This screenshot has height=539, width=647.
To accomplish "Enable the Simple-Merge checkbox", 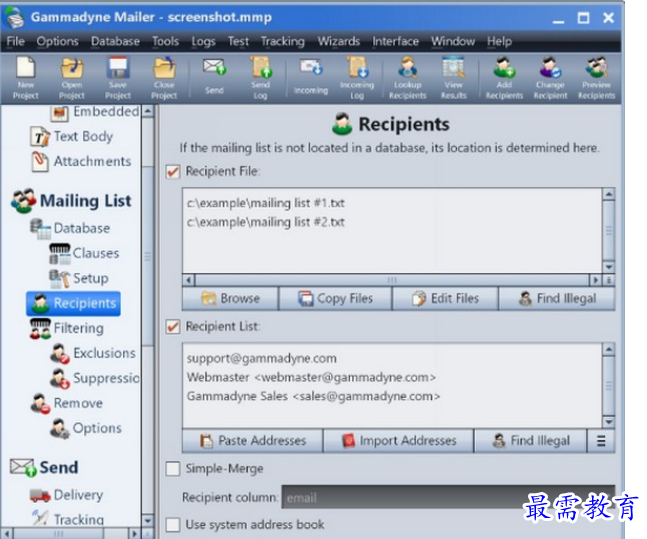I will (x=173, y=469).
